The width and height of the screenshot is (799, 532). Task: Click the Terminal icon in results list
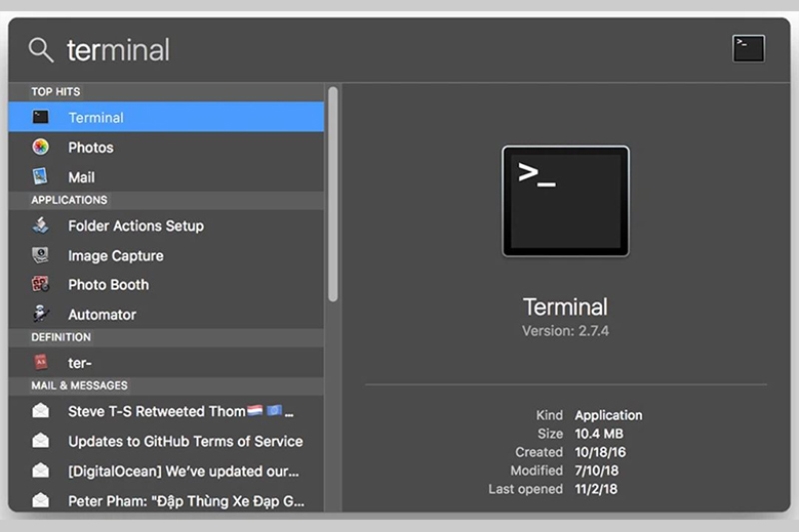click(40, 117)
